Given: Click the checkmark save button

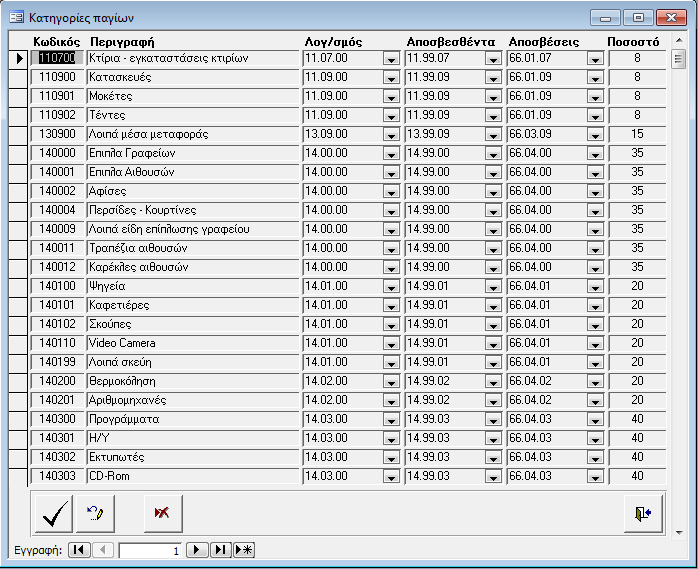Looking at the screenshot, I should coord(52,512).
